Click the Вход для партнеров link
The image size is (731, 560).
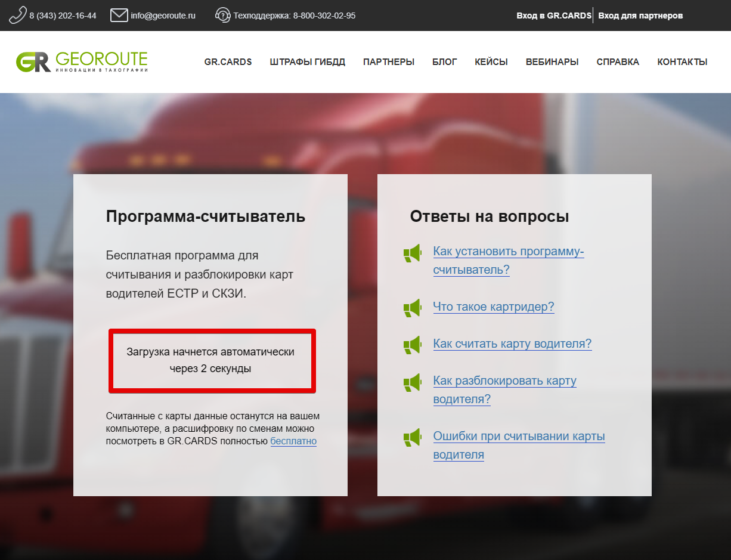tap(640, 16)
